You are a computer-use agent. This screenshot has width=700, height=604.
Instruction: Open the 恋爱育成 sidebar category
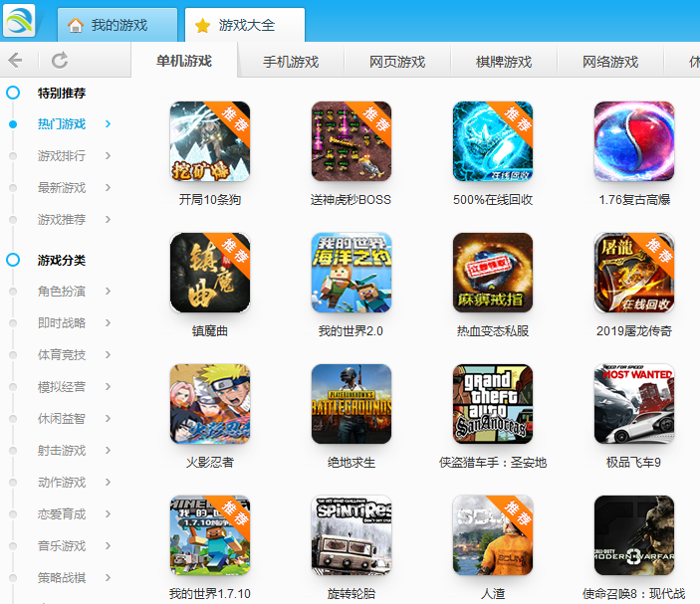[x=62, y=514]
